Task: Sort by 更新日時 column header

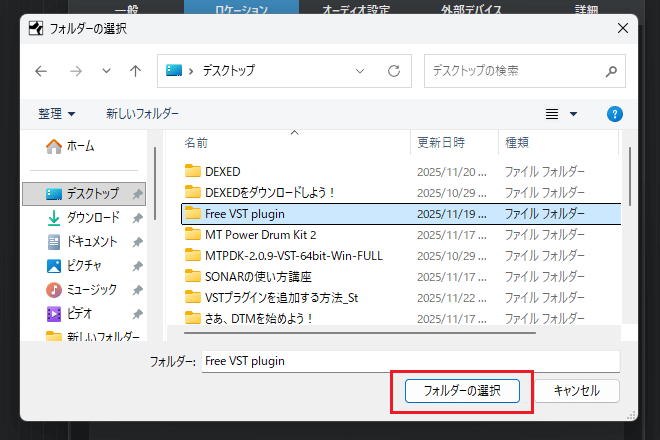Action: coord(441,143)
